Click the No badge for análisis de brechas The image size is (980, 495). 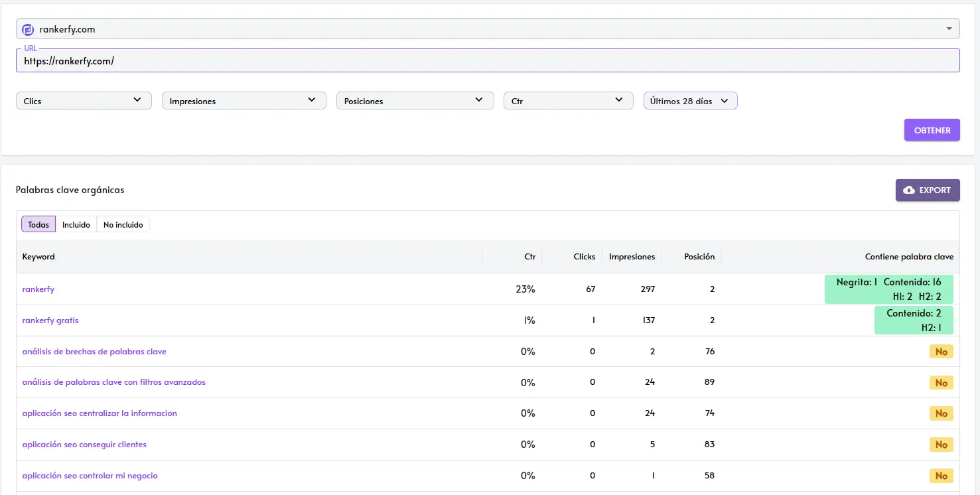tap(941, 352)
